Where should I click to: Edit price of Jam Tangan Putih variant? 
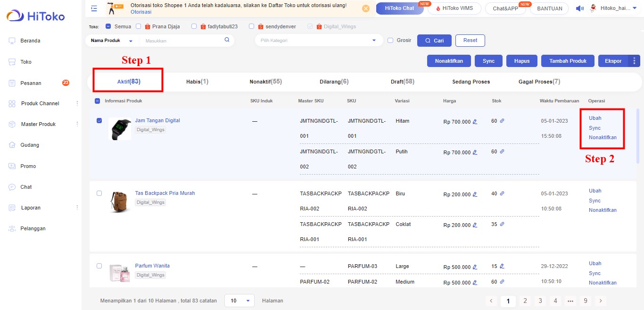point(475,152)
